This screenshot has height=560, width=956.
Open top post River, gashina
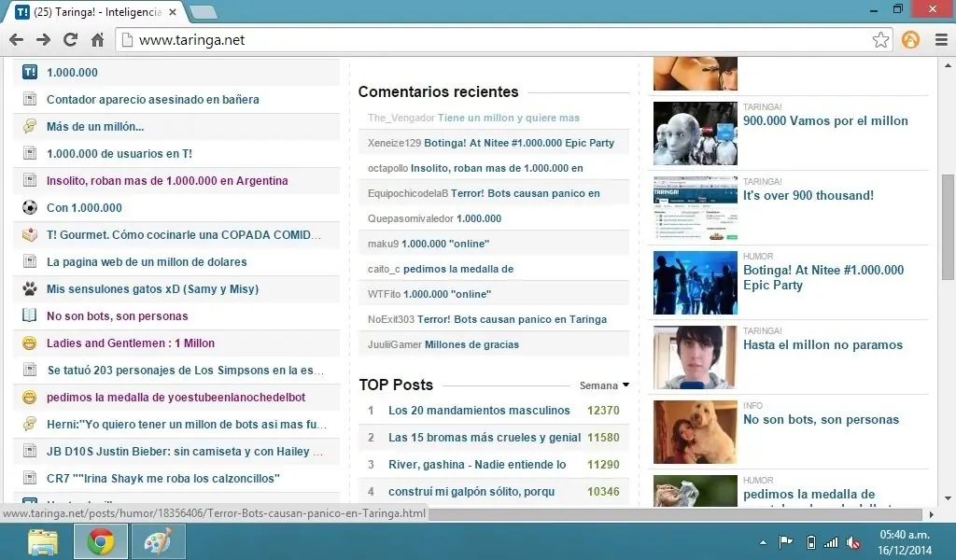(x=477, y=464)
